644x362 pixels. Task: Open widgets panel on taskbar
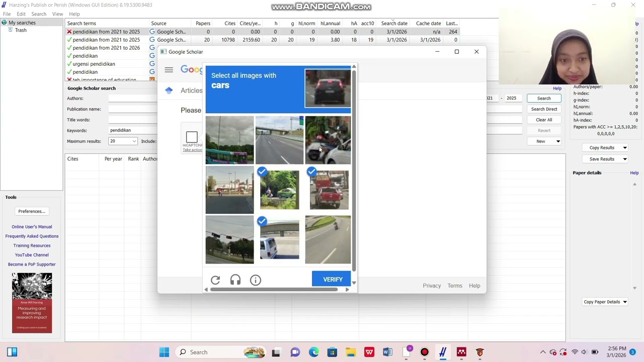(12, 352)
